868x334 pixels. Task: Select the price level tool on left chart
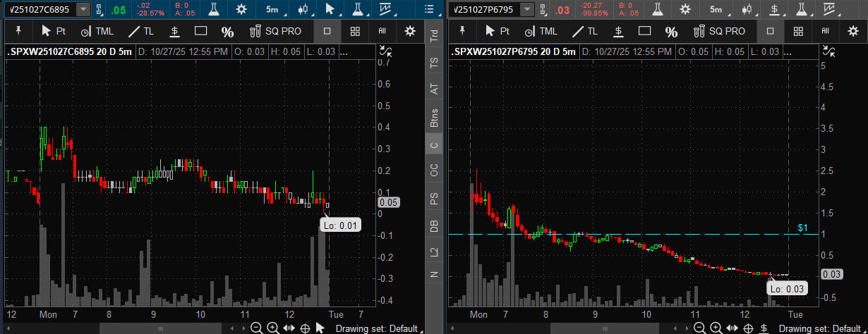click(174, 31)
